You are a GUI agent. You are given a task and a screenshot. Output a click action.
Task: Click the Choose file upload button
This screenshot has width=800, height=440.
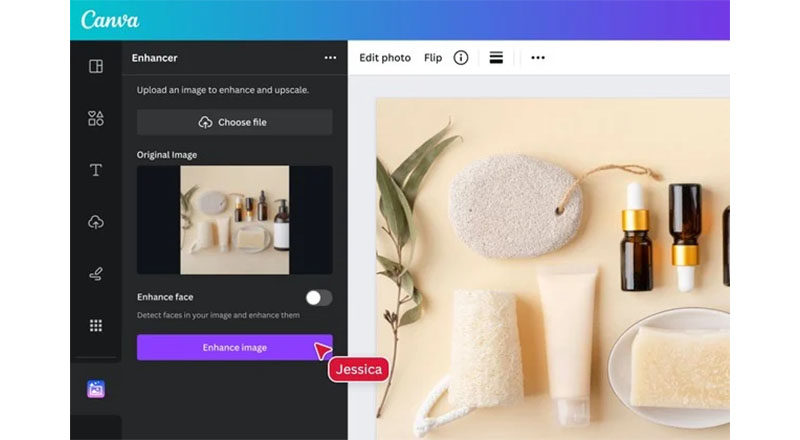tap(234, 122)
